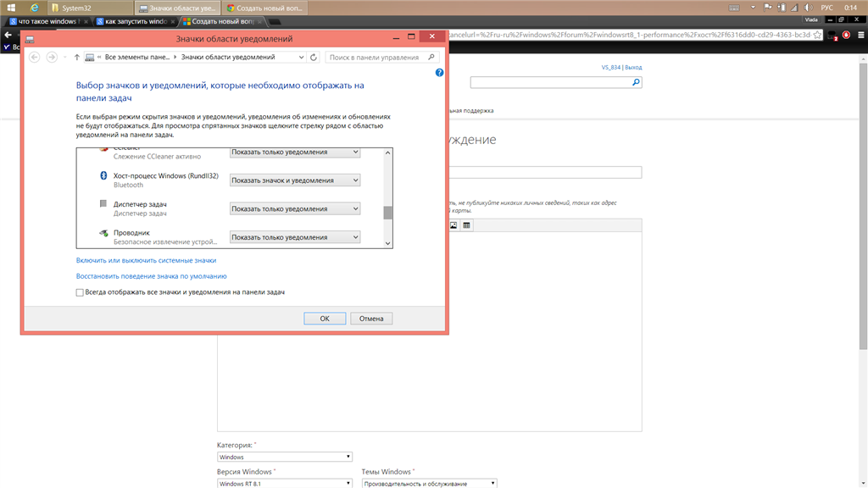Open 'Включить или выключить системные значки' link

pyautogui.click(x=146, y=260)
